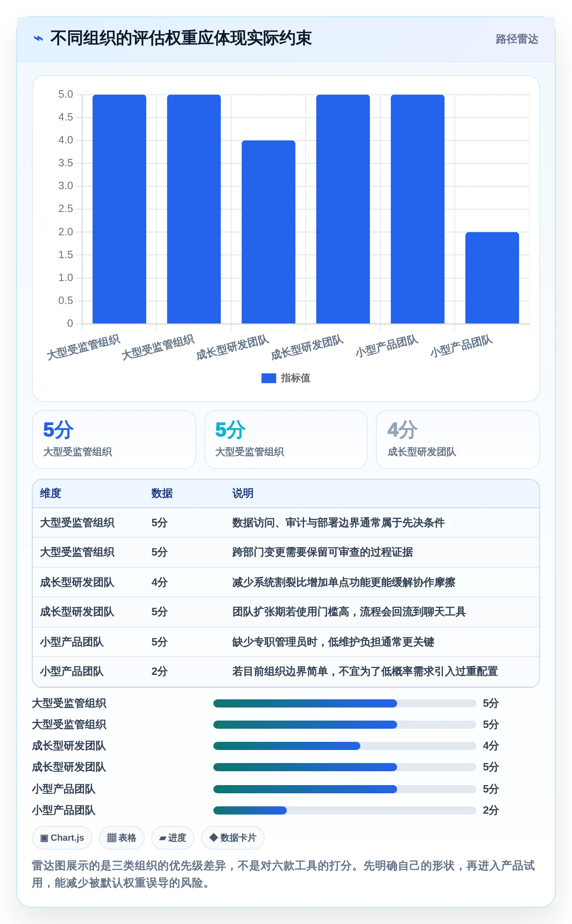Viewport: 572px width, 924px height.
Task: Click table cell 若目前组织边界简单
Action: [365, 671]
